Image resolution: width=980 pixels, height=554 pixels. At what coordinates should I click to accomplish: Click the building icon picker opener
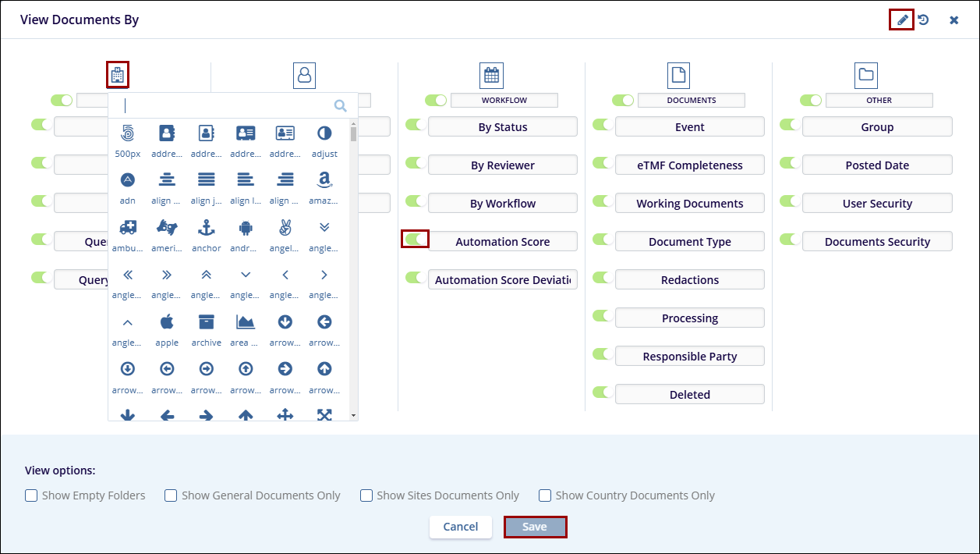pyautogui.click(x=118, y=75)
